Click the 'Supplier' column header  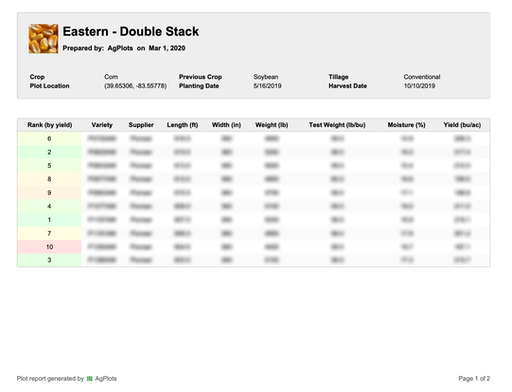pyautogui.click(x=141, y=125)
